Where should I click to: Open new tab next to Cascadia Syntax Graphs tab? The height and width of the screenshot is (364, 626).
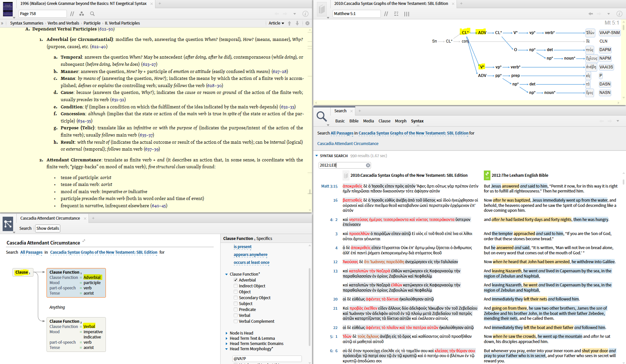[461, 4]
